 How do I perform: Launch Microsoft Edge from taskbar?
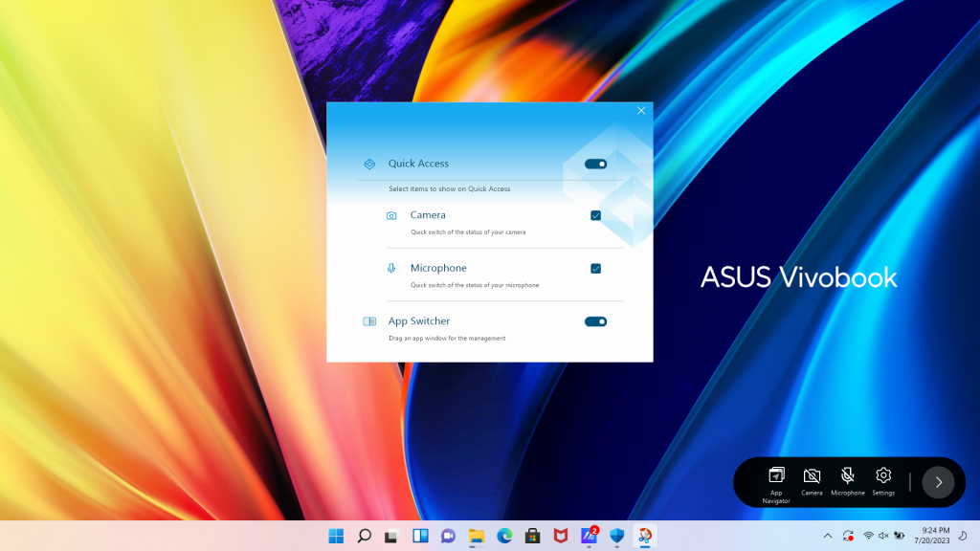[504, 536]
